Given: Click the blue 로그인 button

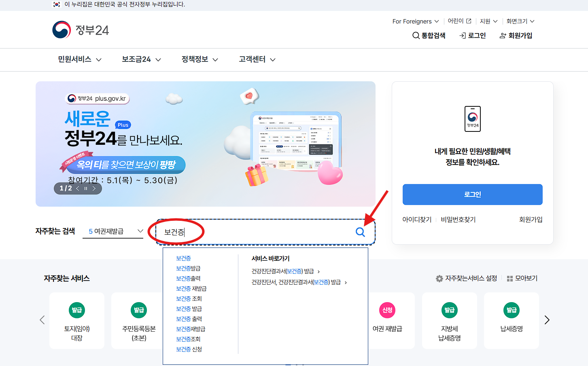Looking at the screenshot, I should (x=472, y=195).
